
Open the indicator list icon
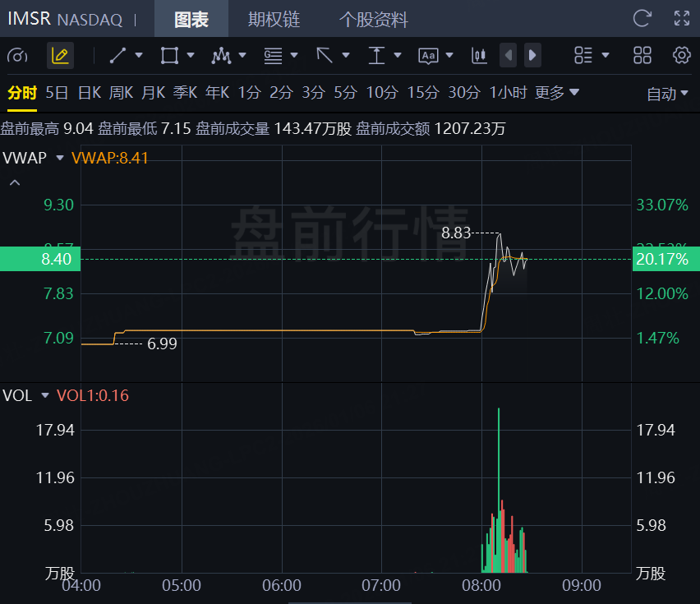(583, 55)
